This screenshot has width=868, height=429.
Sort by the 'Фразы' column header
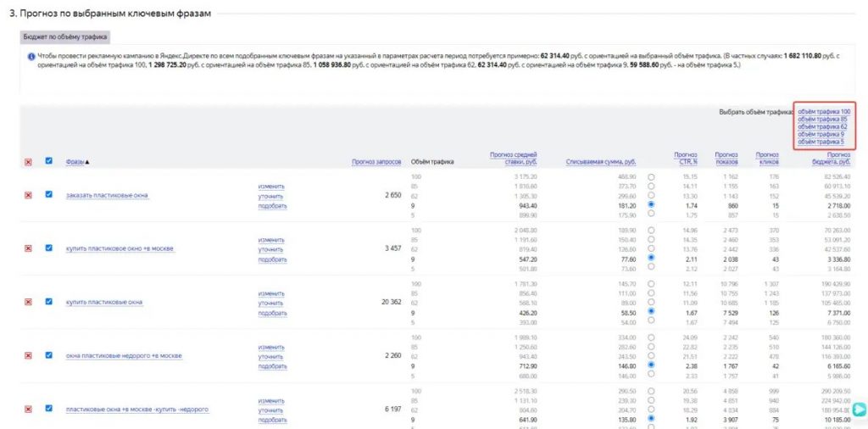coord(75,162)
